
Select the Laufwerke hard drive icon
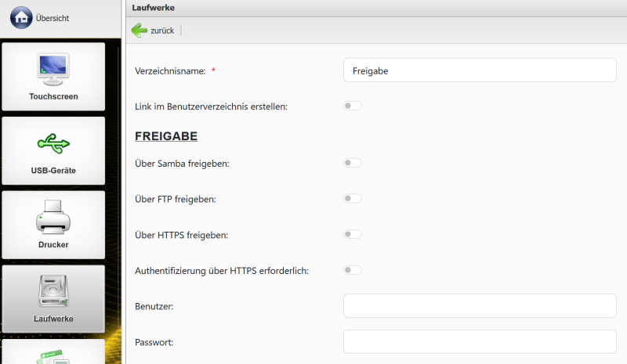[53, 291]
